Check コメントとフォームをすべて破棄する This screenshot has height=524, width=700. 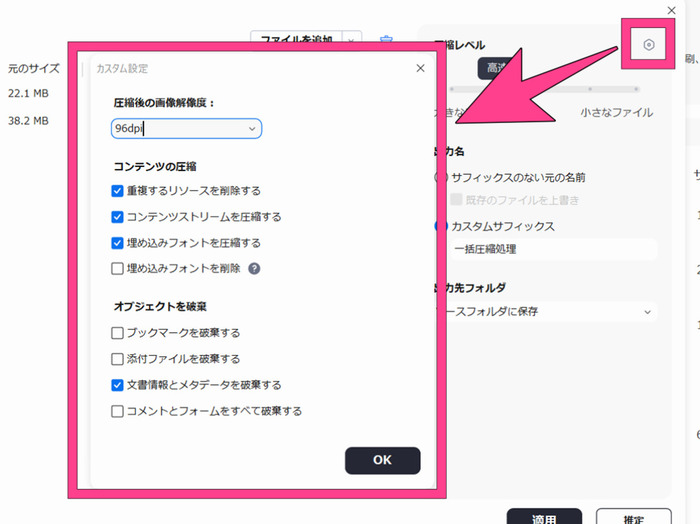[117, 411]
